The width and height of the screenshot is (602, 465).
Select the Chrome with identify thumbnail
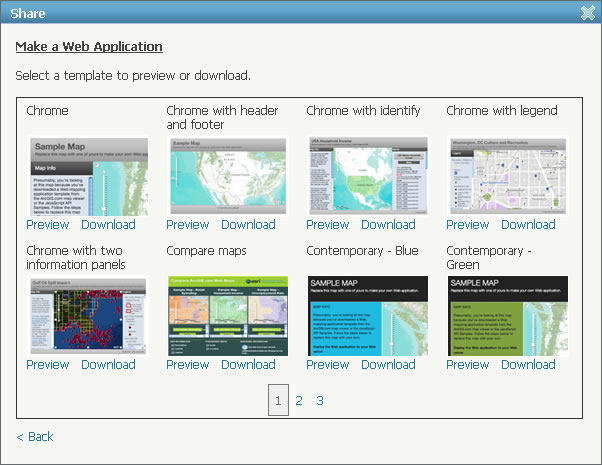(x=369, y=176)
